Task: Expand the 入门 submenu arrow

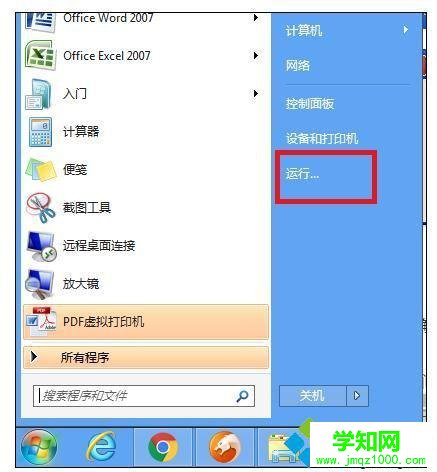Action: 256,93
